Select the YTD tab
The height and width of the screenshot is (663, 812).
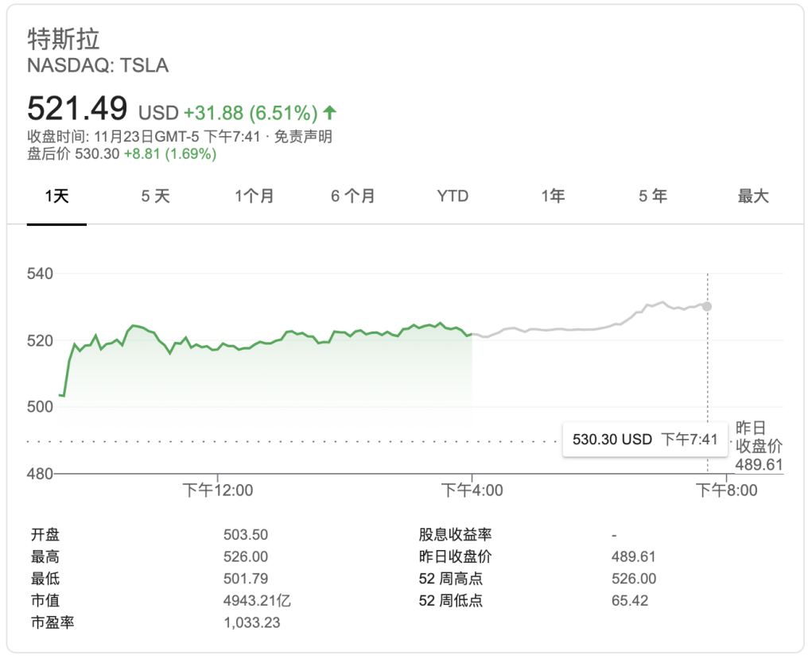[x=453, y=196]
